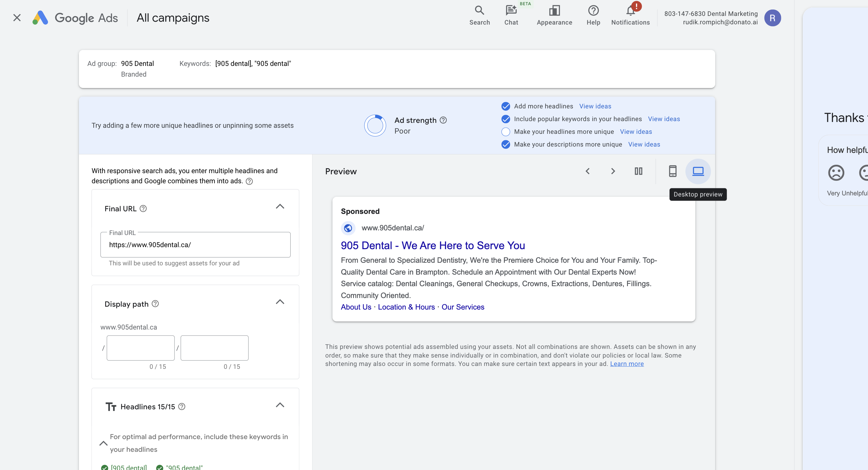The width and height of the screenshot is (868, 470).
Task: Click the Location & Hours sitelink
Action: coord(406,307)
